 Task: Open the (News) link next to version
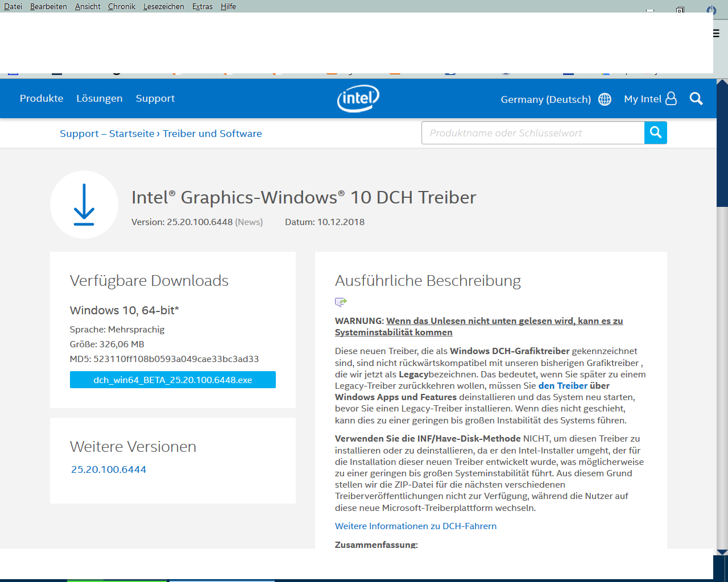pyautogui.click(x=249, y=222)
